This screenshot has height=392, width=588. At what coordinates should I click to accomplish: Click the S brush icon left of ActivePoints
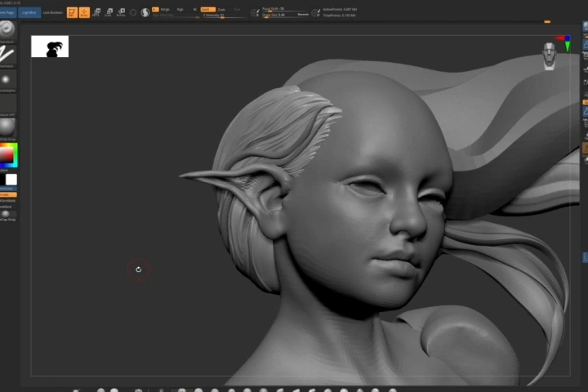tap(316, 13)
